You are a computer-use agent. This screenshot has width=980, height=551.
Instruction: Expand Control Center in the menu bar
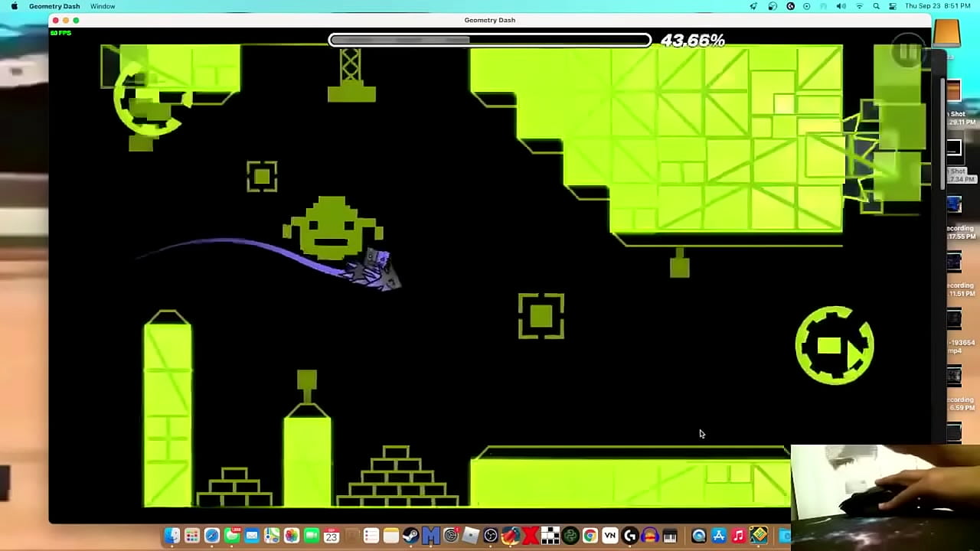(x=893, y=6)
